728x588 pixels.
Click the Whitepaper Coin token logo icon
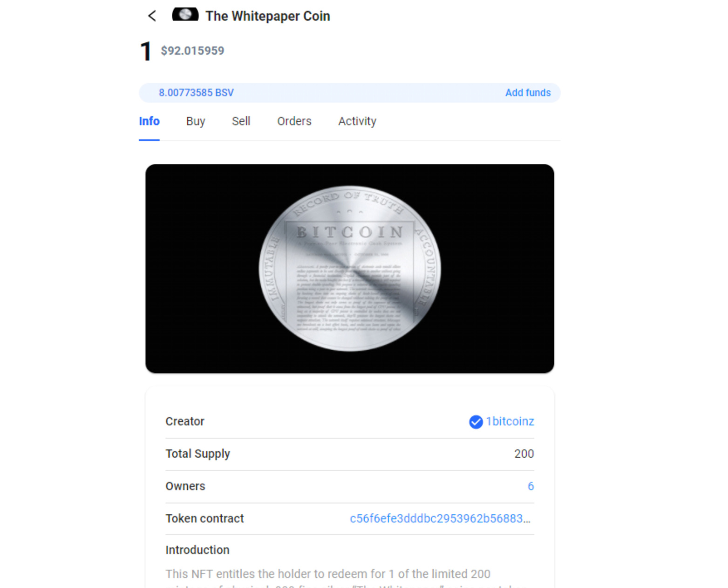pos(185,14)
